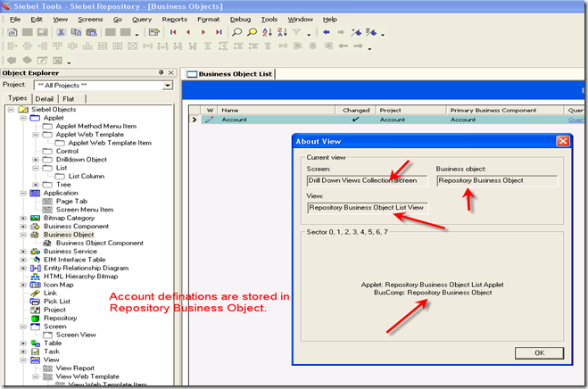Select the View Report tree item

point(75,368)
